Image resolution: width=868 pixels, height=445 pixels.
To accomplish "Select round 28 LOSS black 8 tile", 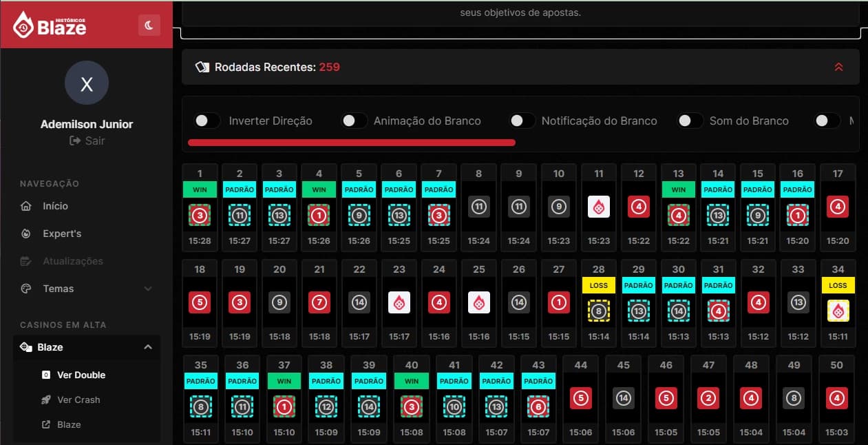I will [599, 311].
